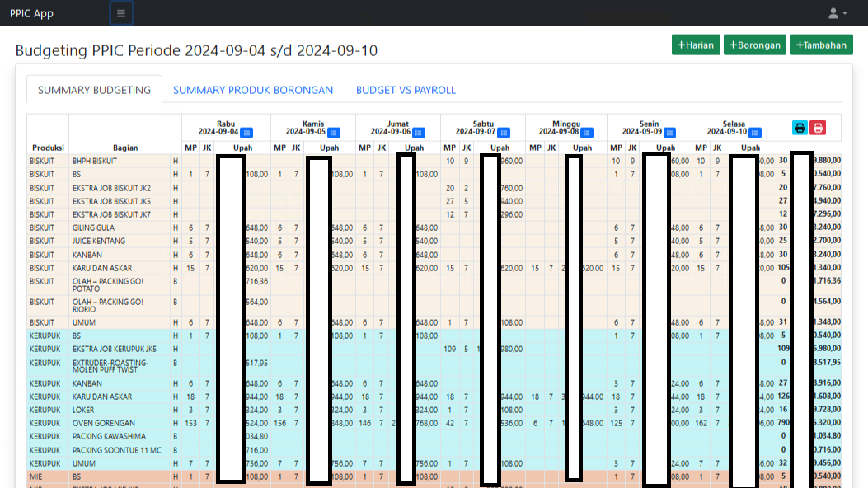Toggle the sidebar hamburger menu
The width and height of the screenshot is (868, 488).
click(121, 13)
